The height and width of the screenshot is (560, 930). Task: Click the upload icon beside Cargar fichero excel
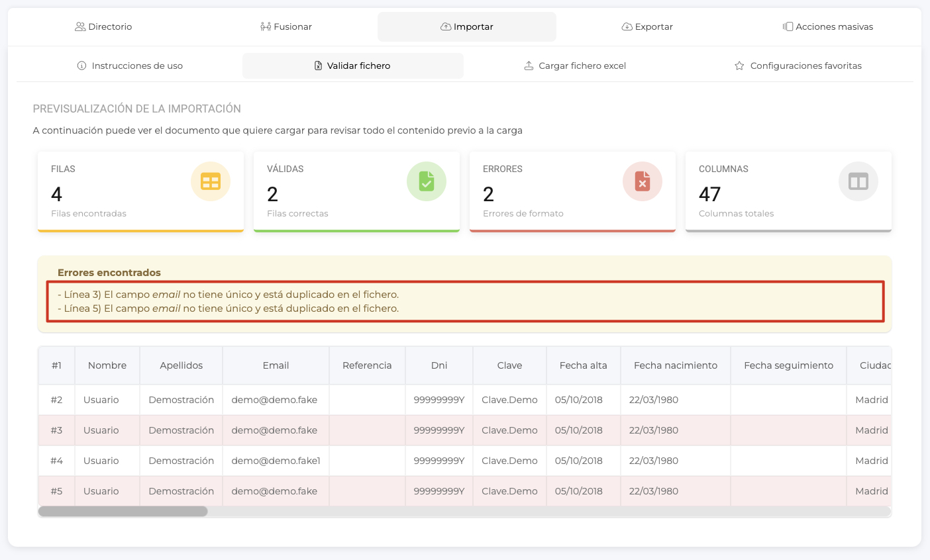529,66
